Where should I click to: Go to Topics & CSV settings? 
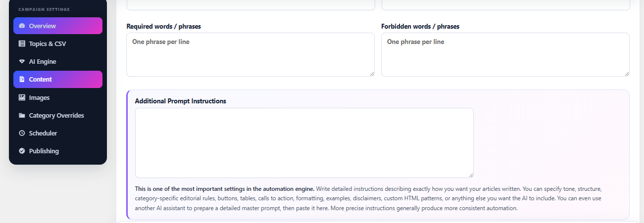tap(58, 44)
